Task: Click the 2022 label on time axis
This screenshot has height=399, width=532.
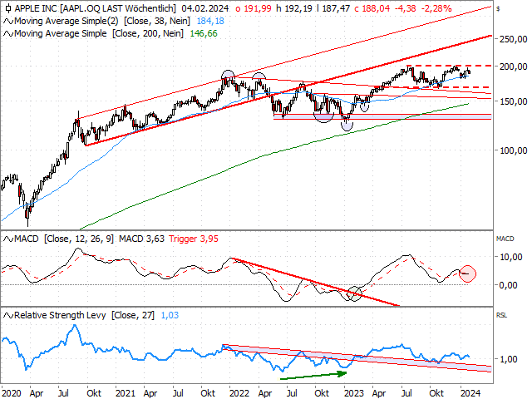Action: click(x=239, y=393)
